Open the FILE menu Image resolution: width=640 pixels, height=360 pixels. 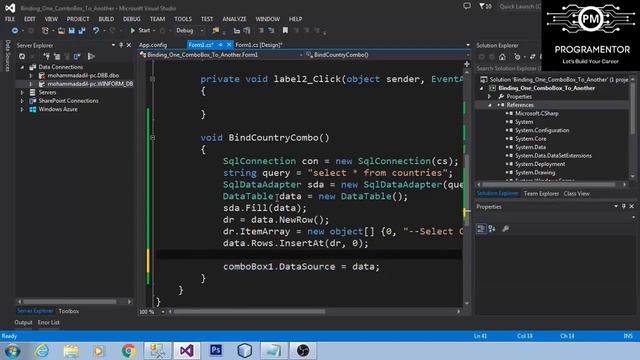(10, 19)
